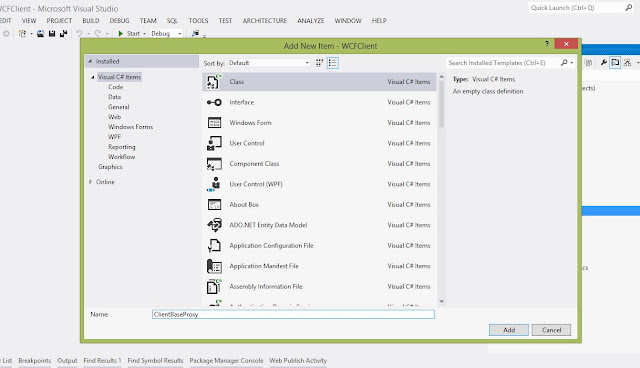The height and width of the screenshot is (368, 640).
Task: Select the Code category
Action: coord(116,87)
